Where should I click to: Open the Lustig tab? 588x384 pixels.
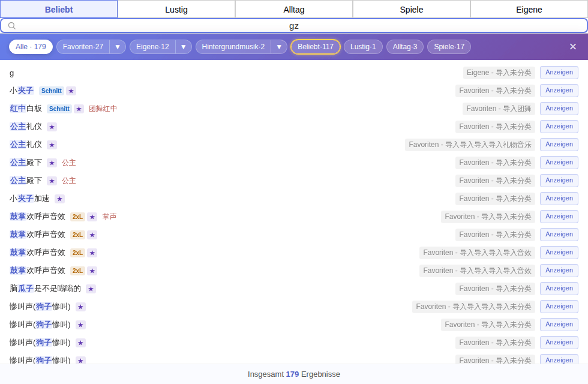pyautogui.click(x=176, y=10)
